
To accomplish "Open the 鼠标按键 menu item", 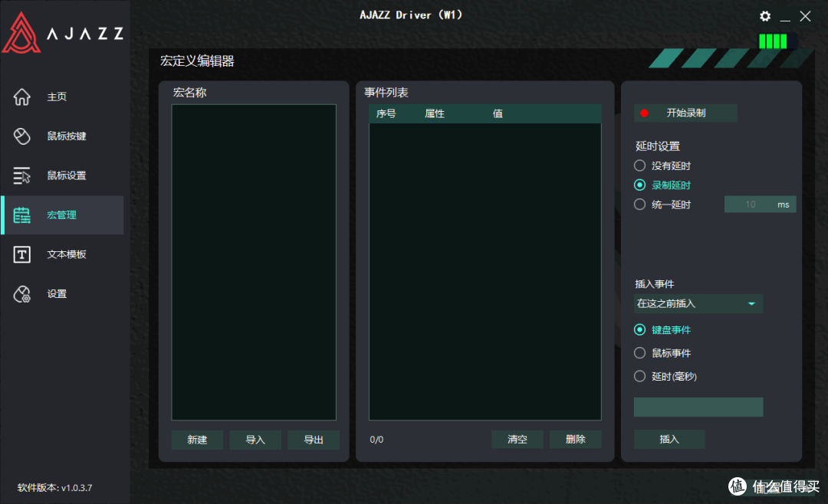I will click(x=67, y=136).
